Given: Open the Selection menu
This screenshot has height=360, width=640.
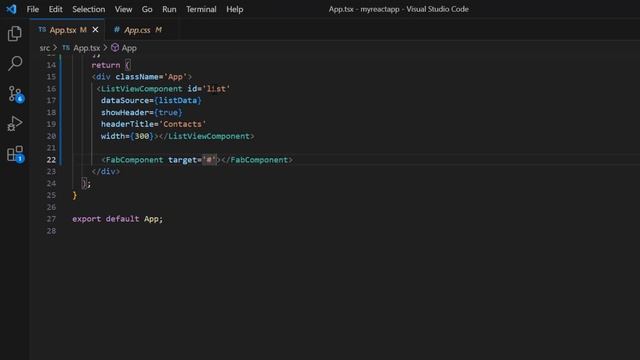Looking at the screenshot, I should [89, 9].
